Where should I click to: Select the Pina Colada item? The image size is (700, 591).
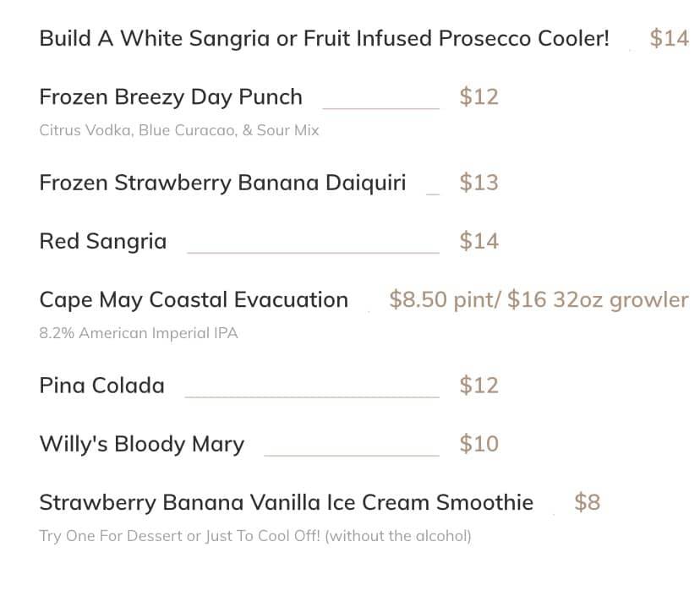point(102,386)
